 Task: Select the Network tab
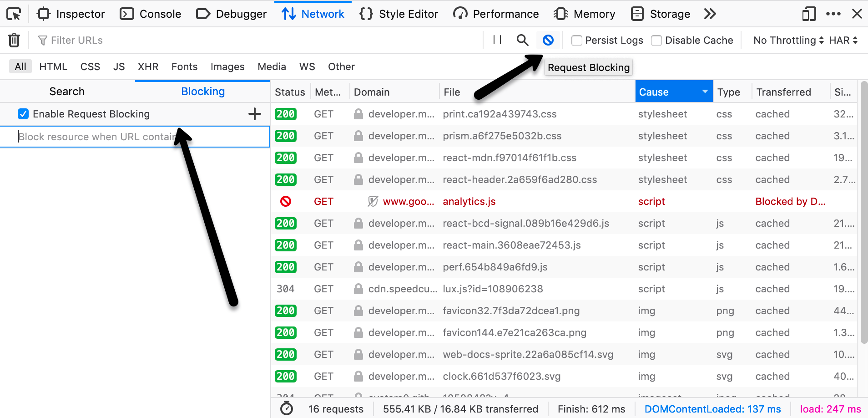(x=313, y=14)
